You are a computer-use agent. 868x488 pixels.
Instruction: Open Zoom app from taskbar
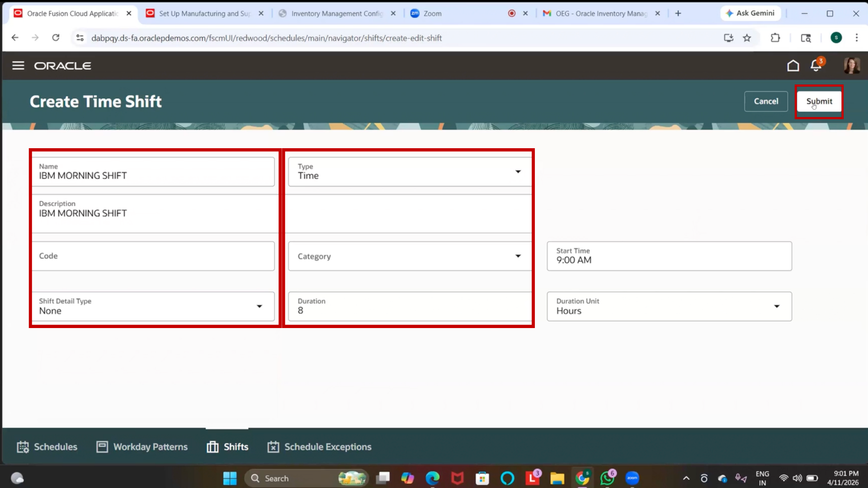click(x=632, y=478)
